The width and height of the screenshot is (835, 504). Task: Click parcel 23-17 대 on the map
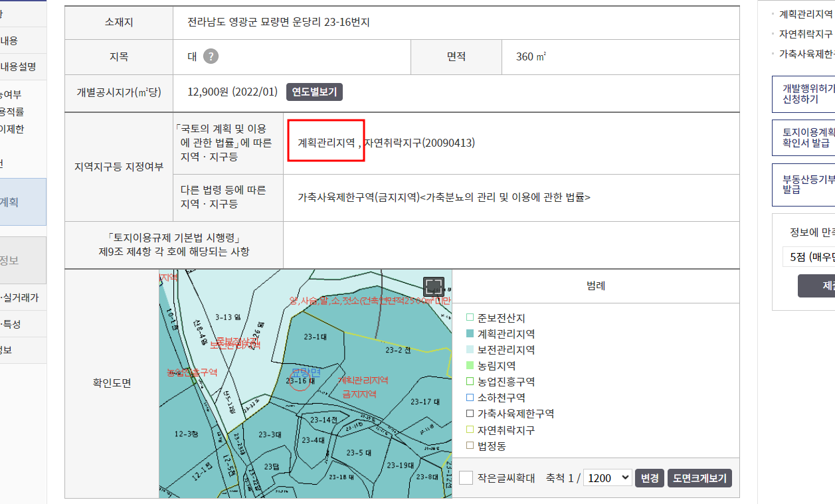point(425,402)
